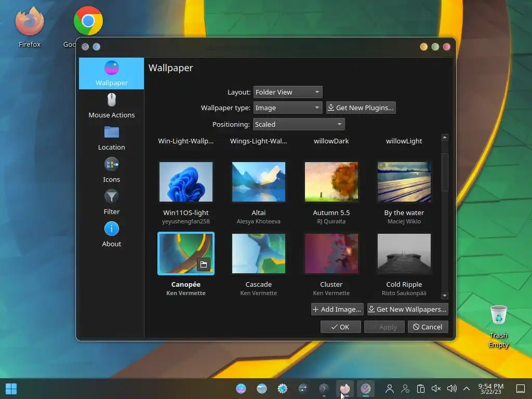Click the wallpaper list scrollbar handle
The width and height of the screenshot is (532, 399).
445,172
